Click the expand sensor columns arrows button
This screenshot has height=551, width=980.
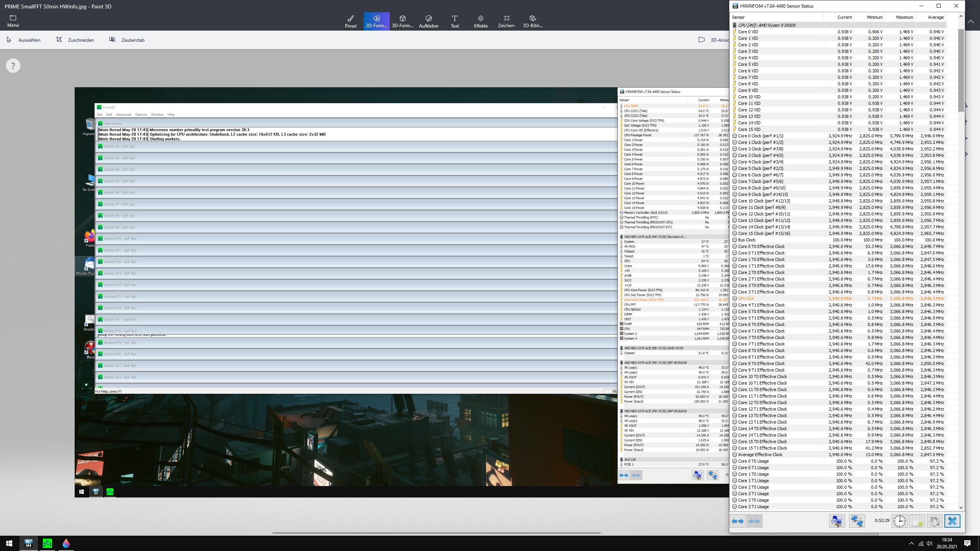pyautogui.click(x=738, y=521)
